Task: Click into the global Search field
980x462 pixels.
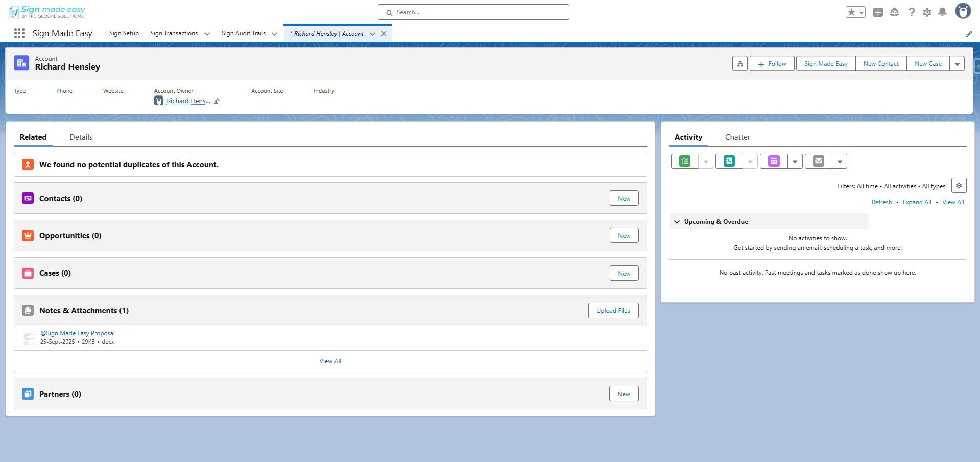Action: (x=473, y=12)
